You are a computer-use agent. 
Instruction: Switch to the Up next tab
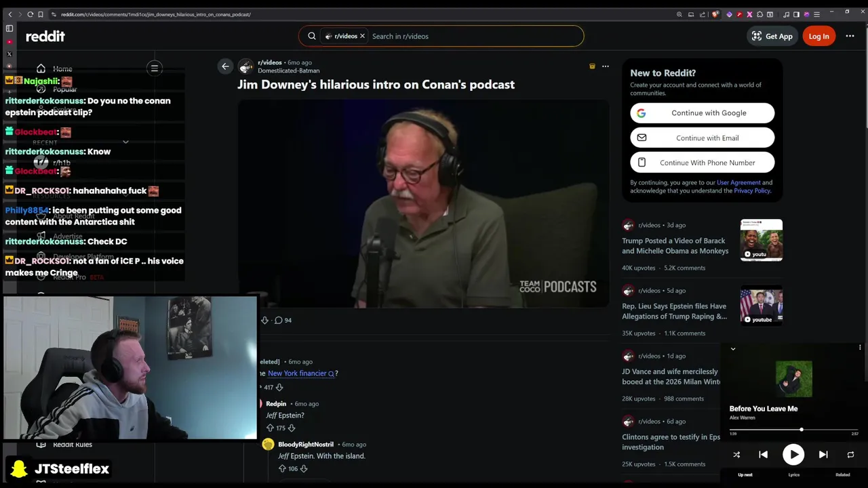point(745,475)
